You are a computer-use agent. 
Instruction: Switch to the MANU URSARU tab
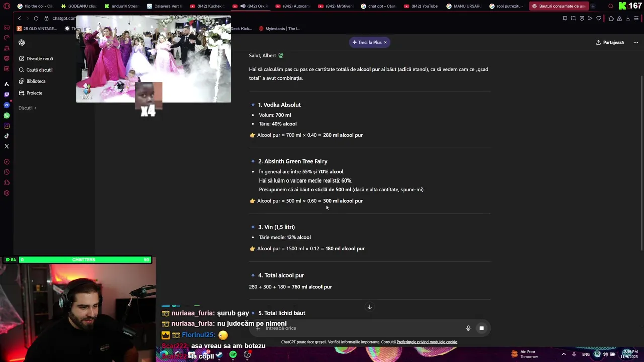[x=463, y=6]
